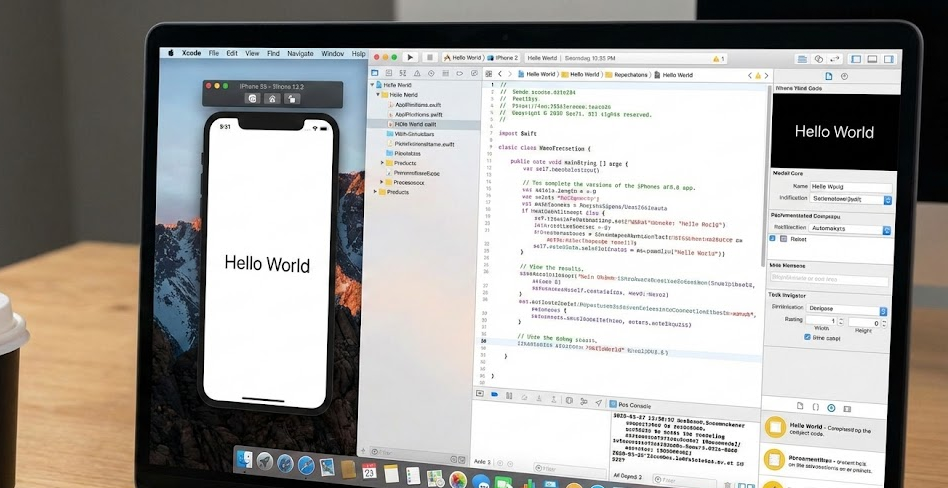This screenshot has width=948, height=488.
Task: Go back with the jump bar left arrow
Action: click(x=501, y=74)
